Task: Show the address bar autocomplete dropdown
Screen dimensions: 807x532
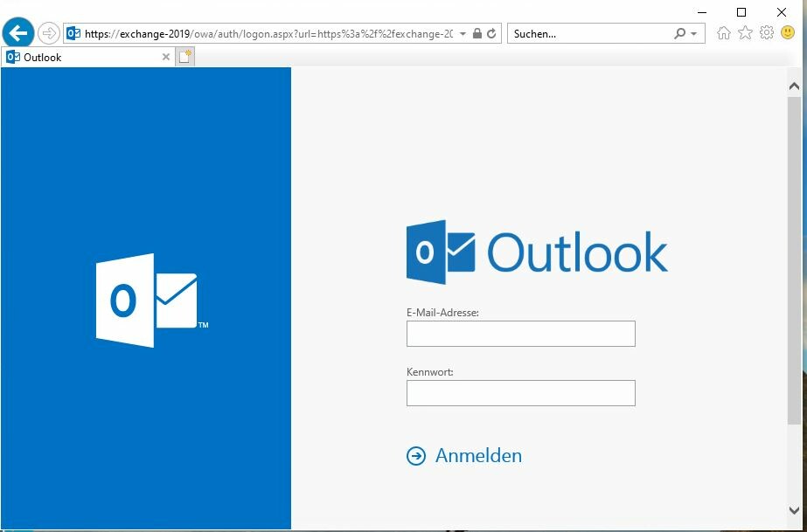Action: (463, 34)
